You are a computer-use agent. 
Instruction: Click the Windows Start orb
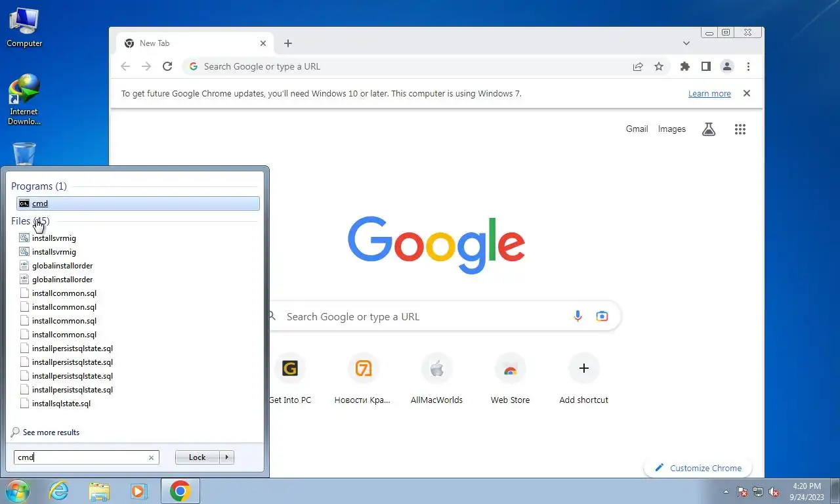(18, 491)
